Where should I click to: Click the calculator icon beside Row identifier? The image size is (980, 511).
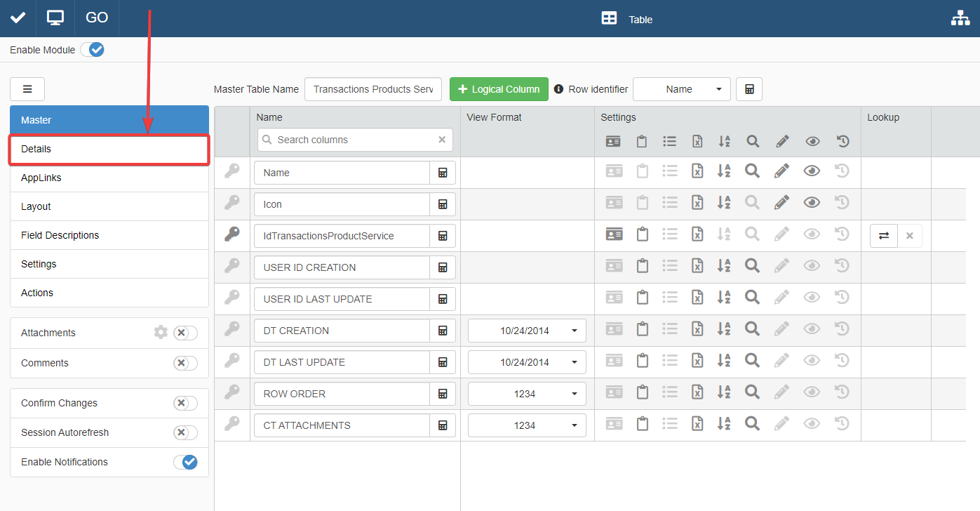click(x=749, y=89)
